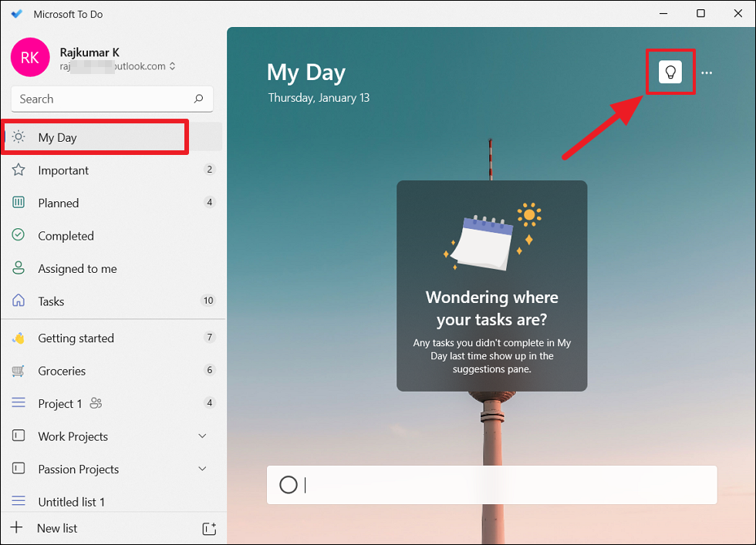
Task: Click the Microsoft To Do logo icon
Action: point(17,14)
